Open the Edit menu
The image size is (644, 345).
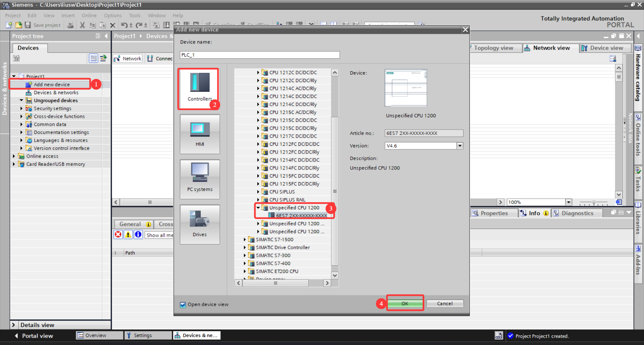pyautogui.click(x=32, y=15)
